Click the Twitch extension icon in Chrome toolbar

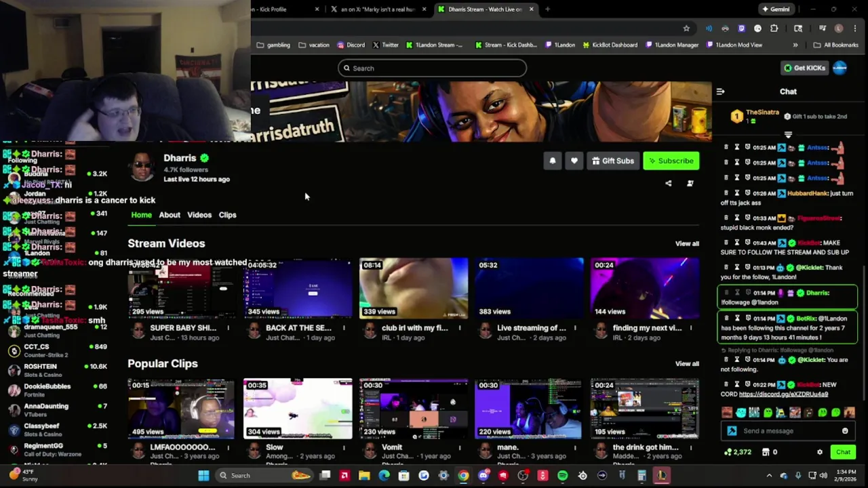point(741,28)
